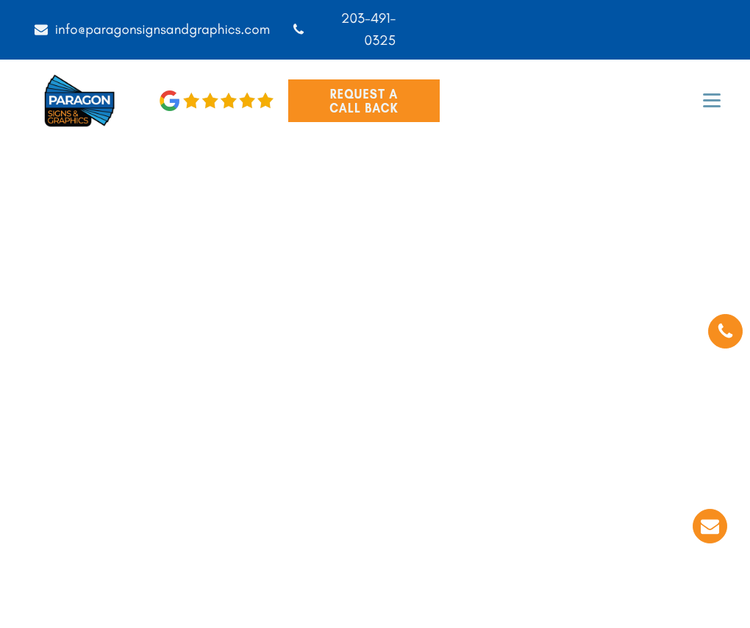Screen dimensions: 750x628
Task: Click the fifth star in the Google rating
Action: [265, 101]
